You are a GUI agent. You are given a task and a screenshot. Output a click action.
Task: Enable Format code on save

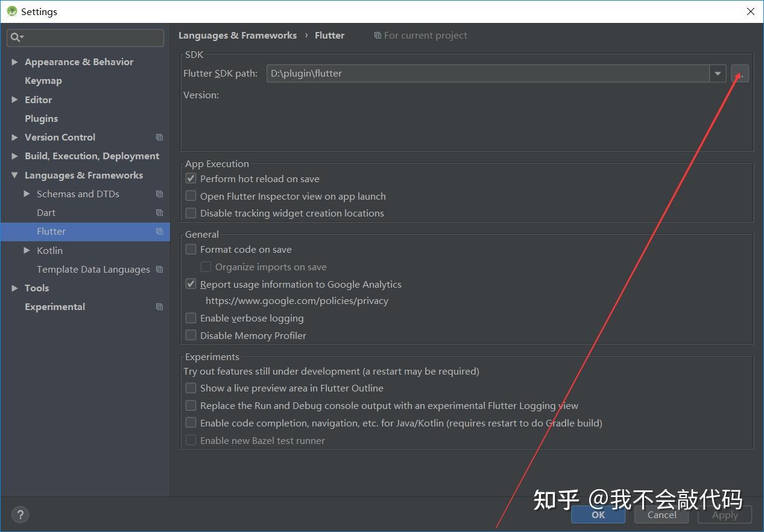[191, 249]
